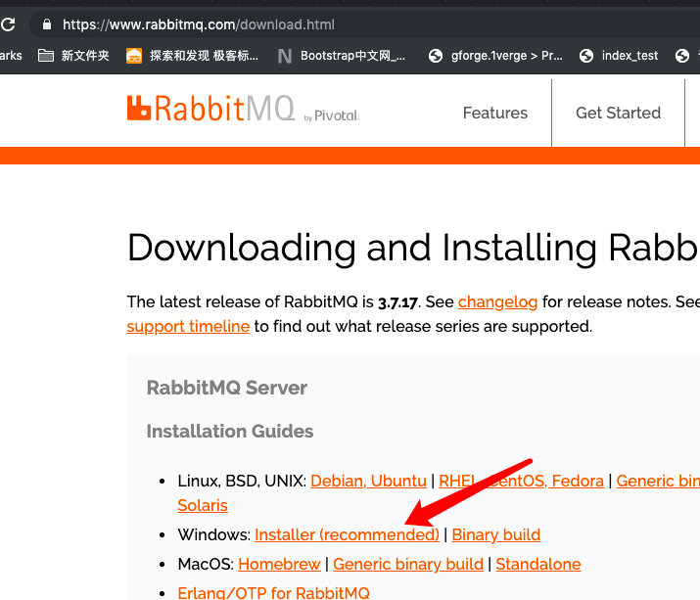Click the version number 3.7.17
The image size is (700, 600).
pos(397,302)
